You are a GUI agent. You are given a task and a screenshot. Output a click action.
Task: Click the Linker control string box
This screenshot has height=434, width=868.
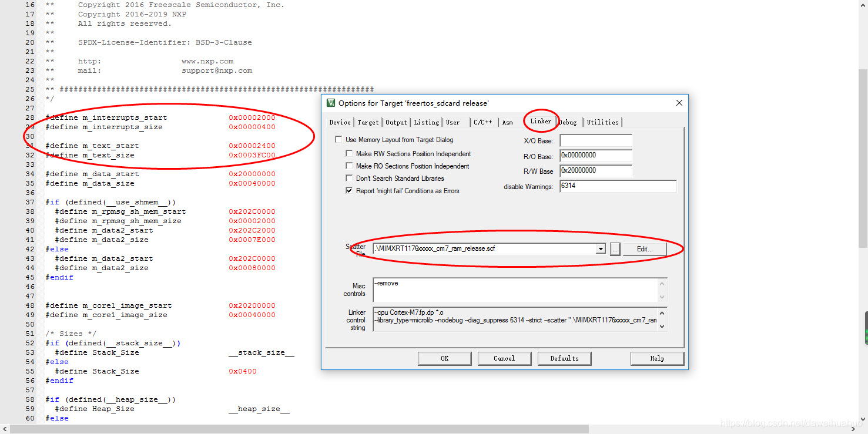pyautogui.click(x=520, y=319)
